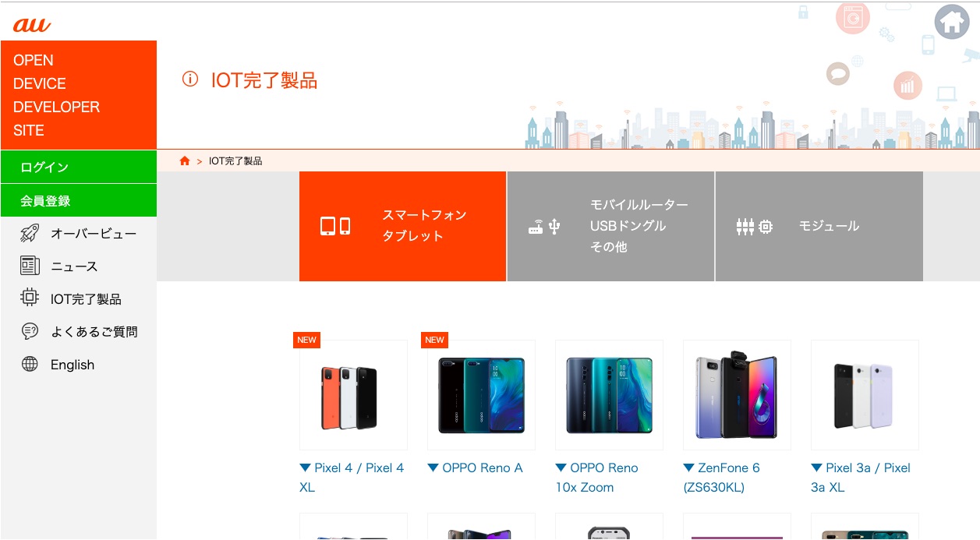The height and width of the screenshot is (540, 980).
Task: Click the info icon beside IOT完了製品 heading
Action: point(190,79)
